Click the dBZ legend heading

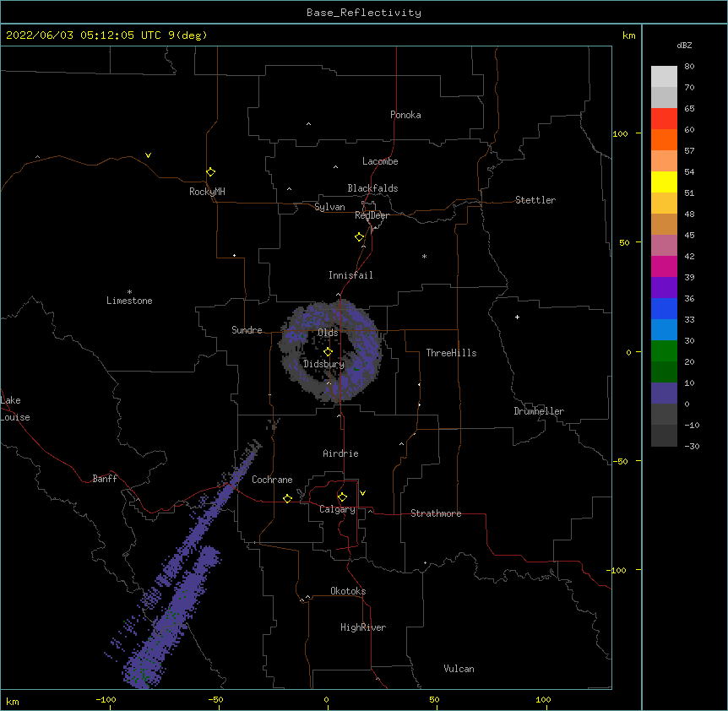[x=684, y=45]
